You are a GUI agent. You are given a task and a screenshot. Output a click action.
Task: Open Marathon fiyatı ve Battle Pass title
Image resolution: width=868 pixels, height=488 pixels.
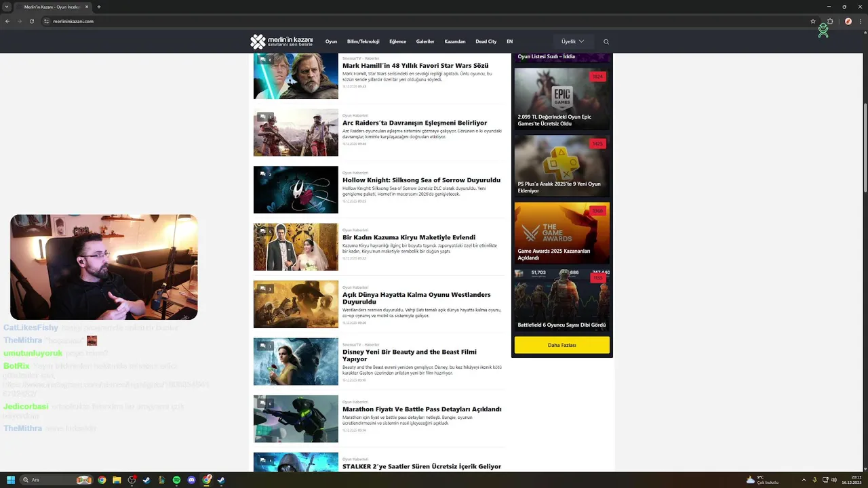coord(422,409)
